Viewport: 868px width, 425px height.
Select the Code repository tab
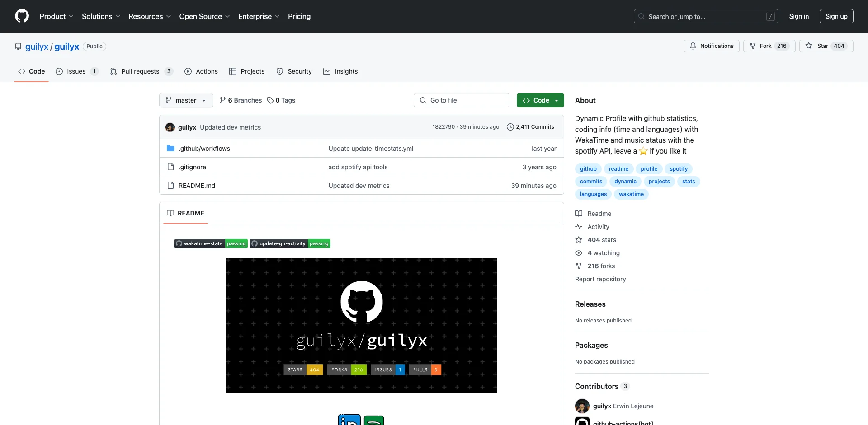32,71
